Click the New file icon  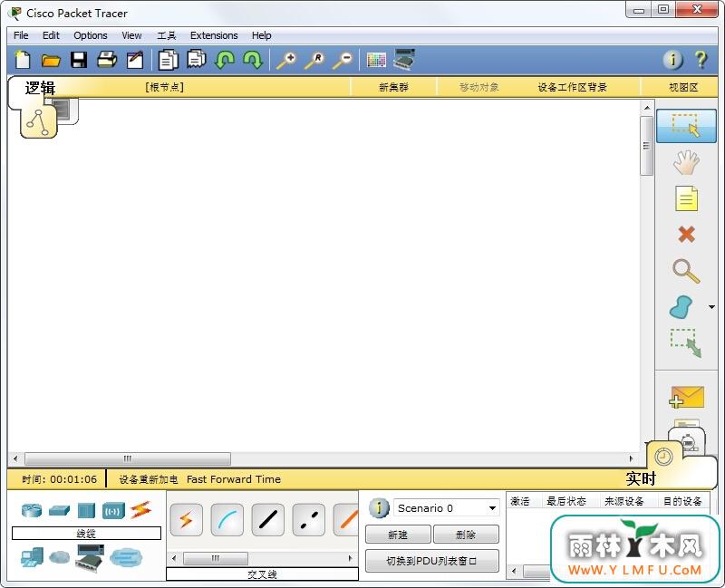pyautogui.click(x=23, y=60)
